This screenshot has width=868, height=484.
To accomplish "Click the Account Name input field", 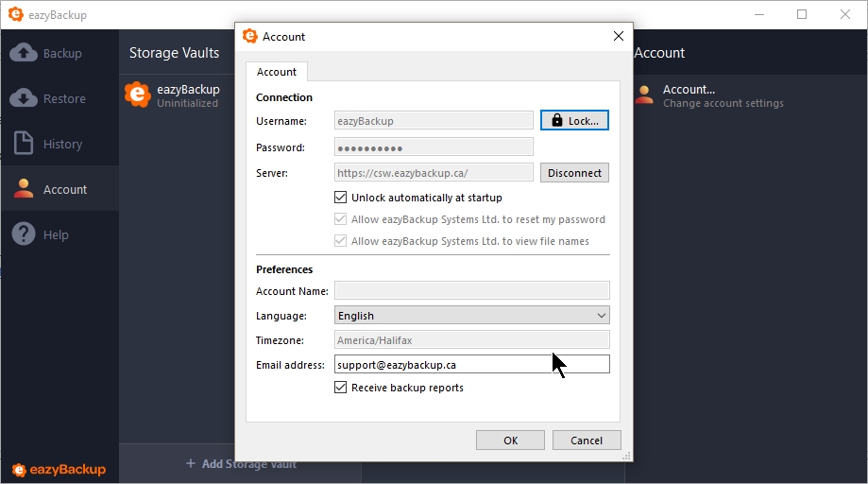I will [x=471, y=290].
